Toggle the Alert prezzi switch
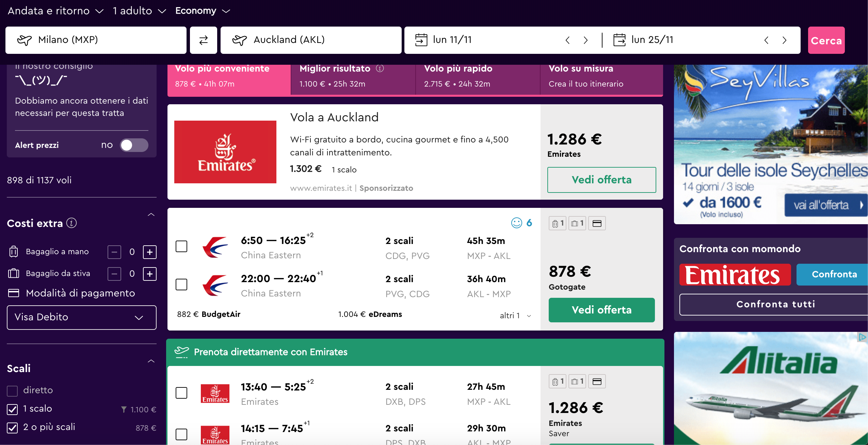 coord(134,145)
